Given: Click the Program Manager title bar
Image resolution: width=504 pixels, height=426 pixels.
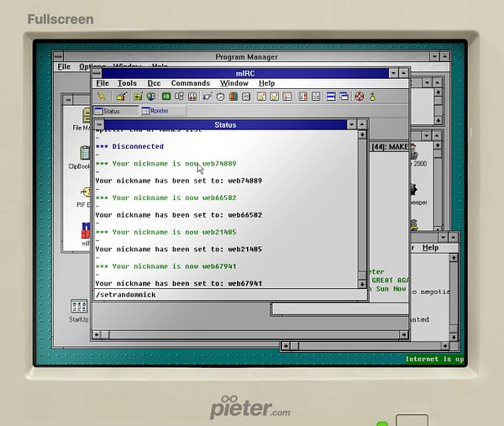Looking at the screenshot, I should (x=246, y=56).
